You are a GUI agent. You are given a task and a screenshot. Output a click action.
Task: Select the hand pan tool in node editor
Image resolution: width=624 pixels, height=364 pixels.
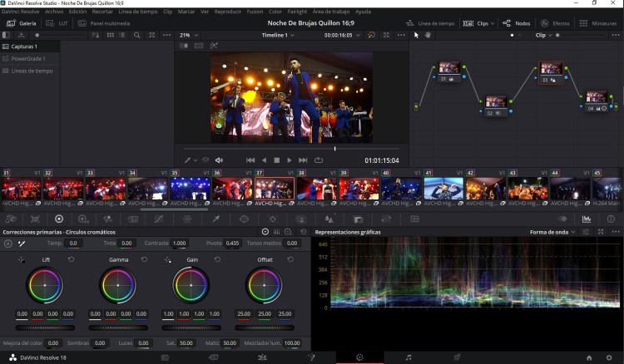point(428,35)
